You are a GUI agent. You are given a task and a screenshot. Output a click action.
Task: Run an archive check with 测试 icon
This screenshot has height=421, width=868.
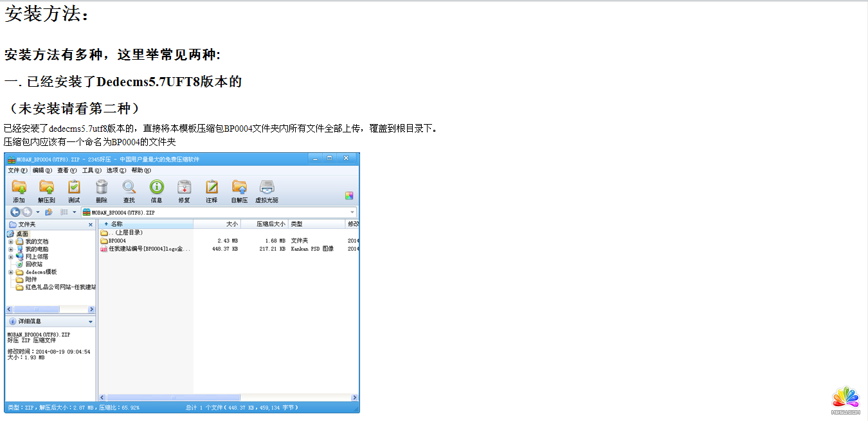point(74,191)
